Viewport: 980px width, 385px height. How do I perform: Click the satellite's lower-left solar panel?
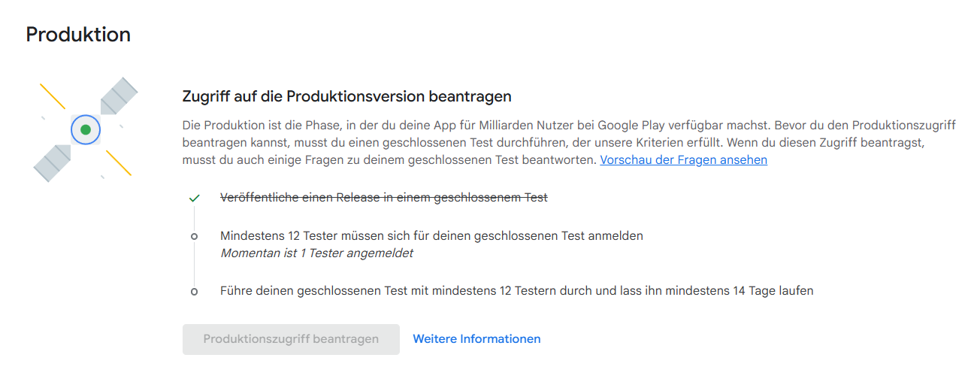coord(53,162)
